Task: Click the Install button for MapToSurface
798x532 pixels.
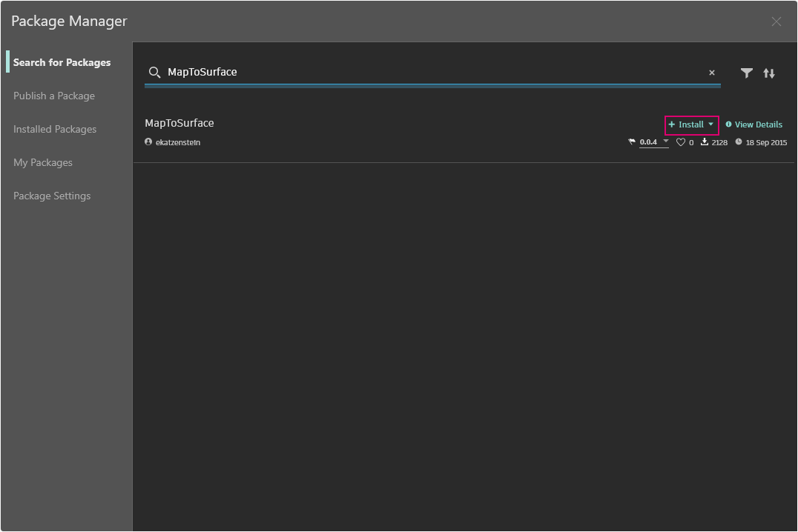Action: coord(687,124)
